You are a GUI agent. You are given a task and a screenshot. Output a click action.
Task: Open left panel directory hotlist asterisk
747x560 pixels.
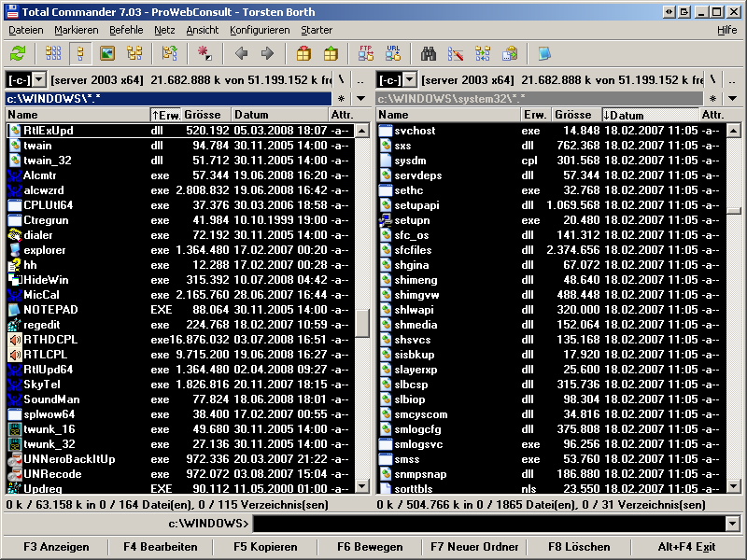pos(341,99)
